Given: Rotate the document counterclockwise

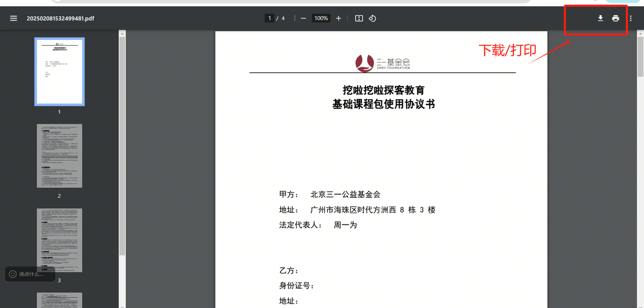Looking at the screenshot, I should 372,19.
